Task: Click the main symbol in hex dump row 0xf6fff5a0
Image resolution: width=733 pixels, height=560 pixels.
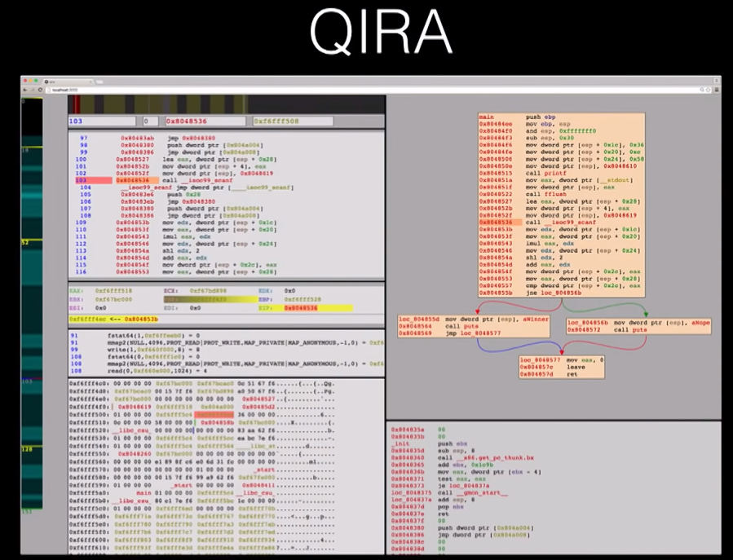Action: 144,493
